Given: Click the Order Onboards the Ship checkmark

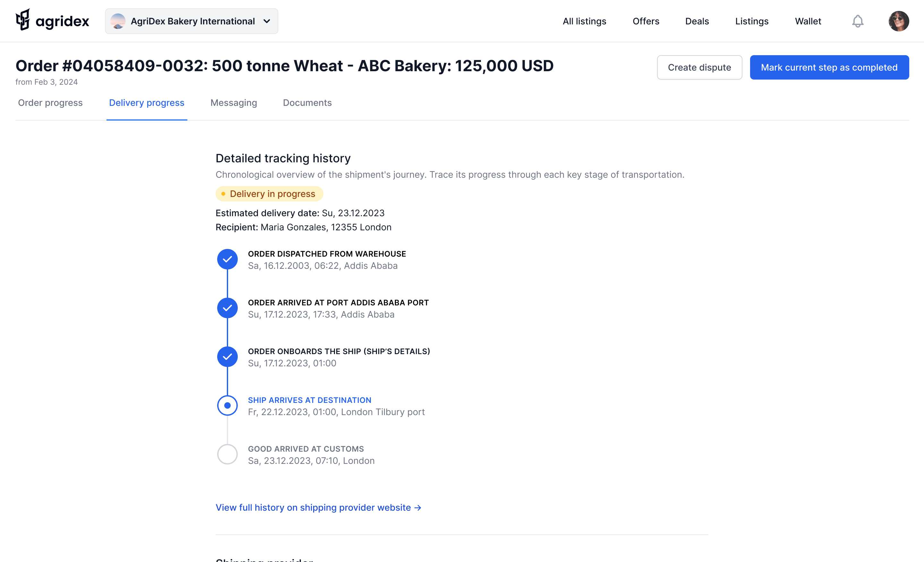Looking at the screenshot, I should [x=227, y=357].
